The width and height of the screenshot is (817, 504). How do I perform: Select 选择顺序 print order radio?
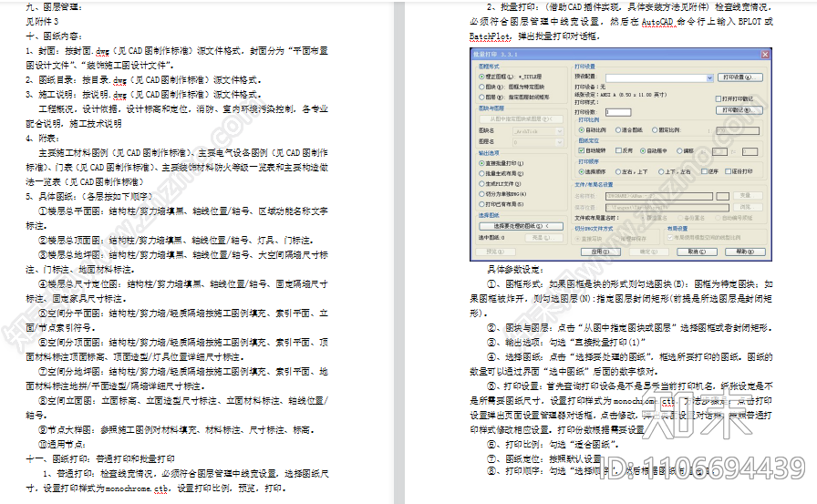tap(582, 172)
